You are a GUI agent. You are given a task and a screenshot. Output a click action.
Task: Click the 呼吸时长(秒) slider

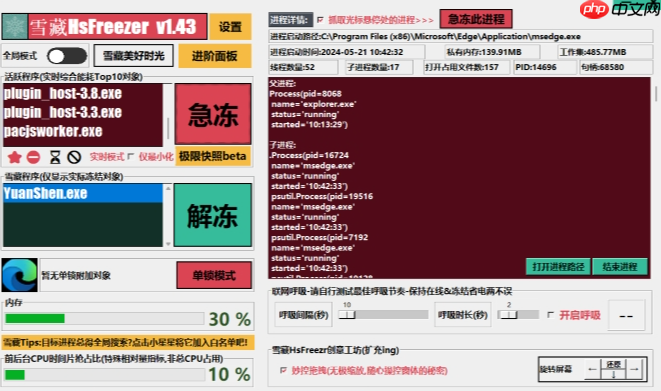pos(518,315)
